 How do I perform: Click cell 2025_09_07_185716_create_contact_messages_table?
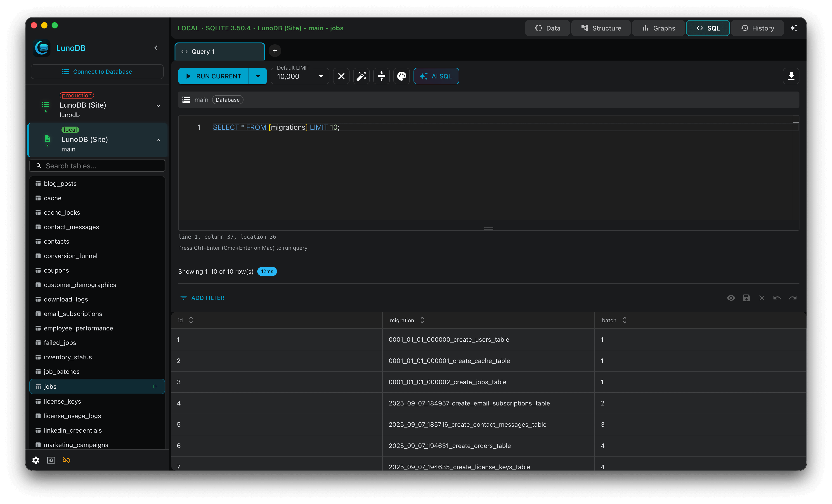pos(488,424)
